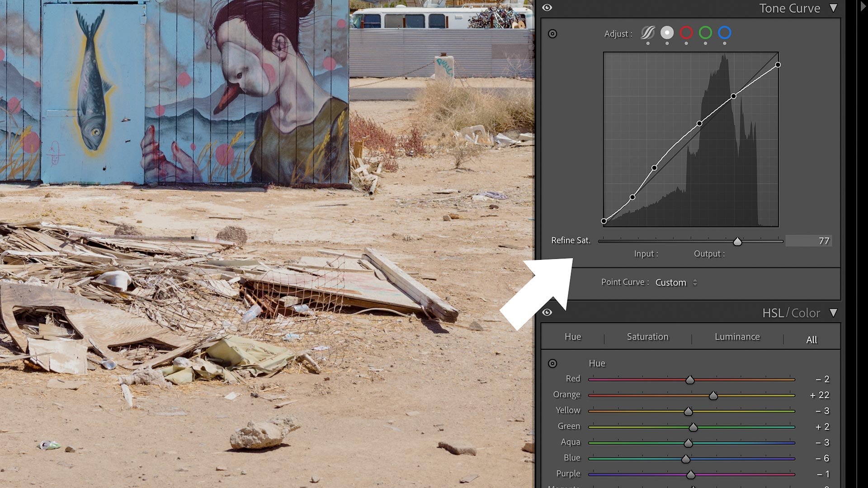Select the All view option
This screenshot has height=488, width=868.
tap(811, 339)
